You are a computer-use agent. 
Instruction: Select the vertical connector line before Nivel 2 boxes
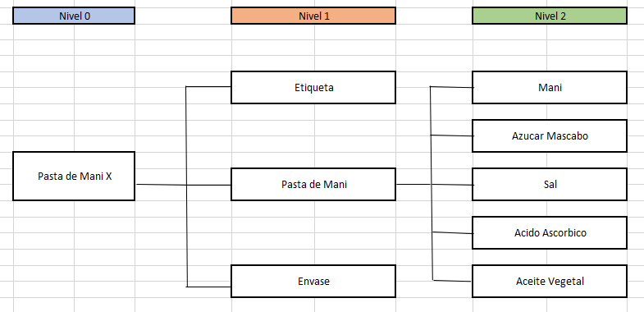(x=432, y=183)
